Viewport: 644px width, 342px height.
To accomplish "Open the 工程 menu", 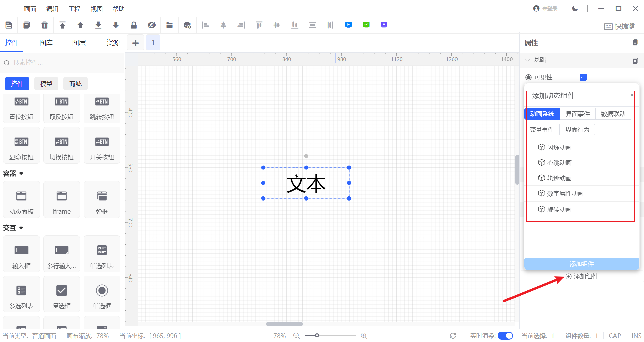I will 74,9.
